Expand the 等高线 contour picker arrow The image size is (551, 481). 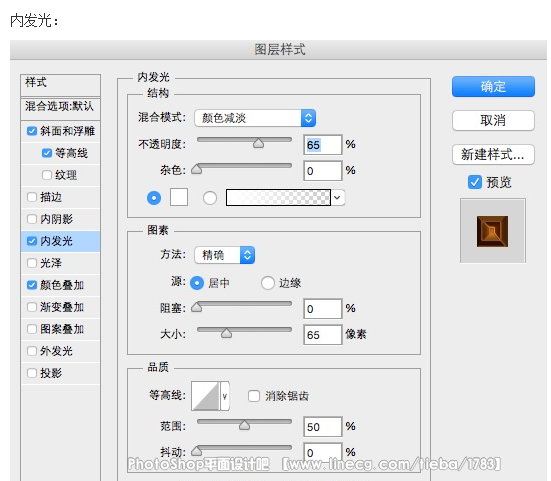[225, 396]
